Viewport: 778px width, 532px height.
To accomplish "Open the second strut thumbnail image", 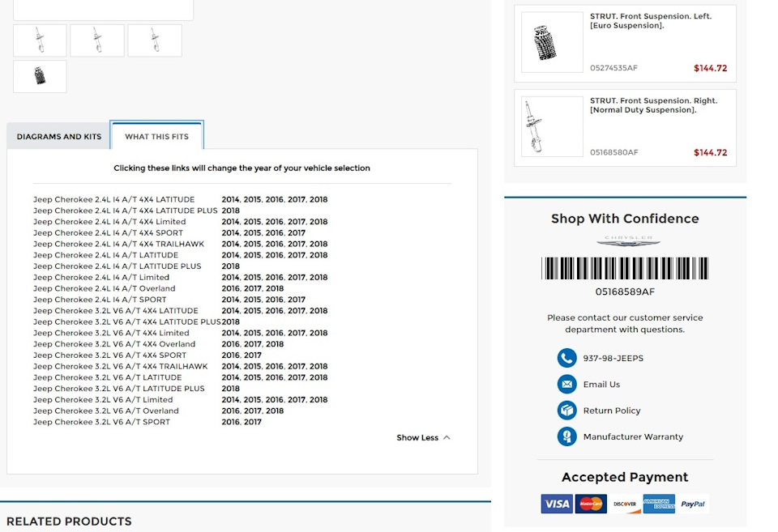I will 97,40.
